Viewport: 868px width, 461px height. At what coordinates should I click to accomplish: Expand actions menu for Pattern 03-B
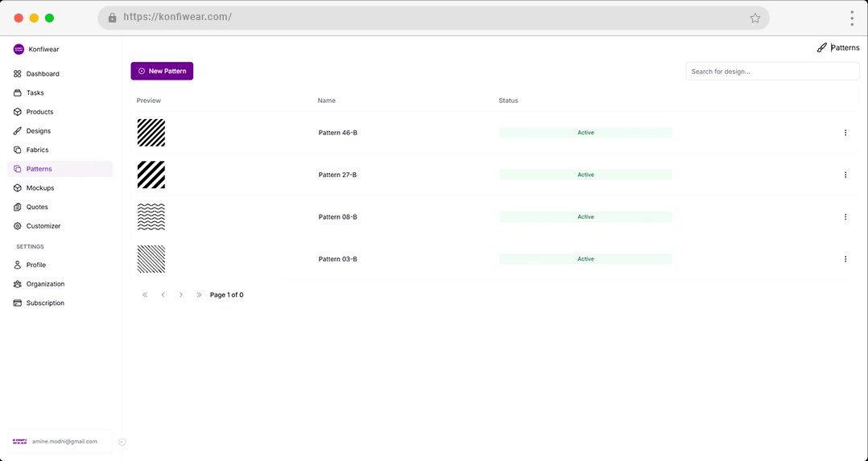(x=845, y=259)
